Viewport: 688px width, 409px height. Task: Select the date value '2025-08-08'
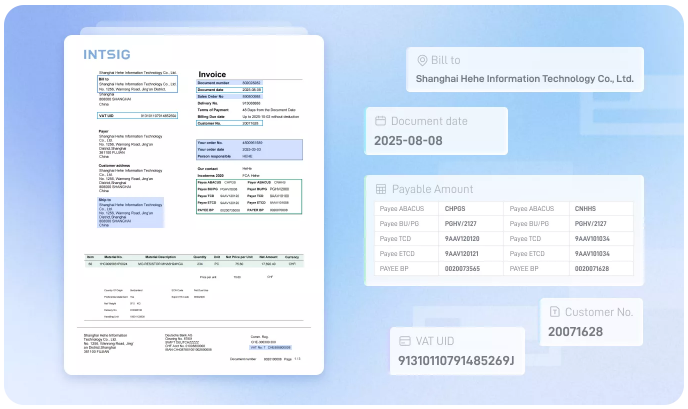pyautogui.click(x=408, y=141)
